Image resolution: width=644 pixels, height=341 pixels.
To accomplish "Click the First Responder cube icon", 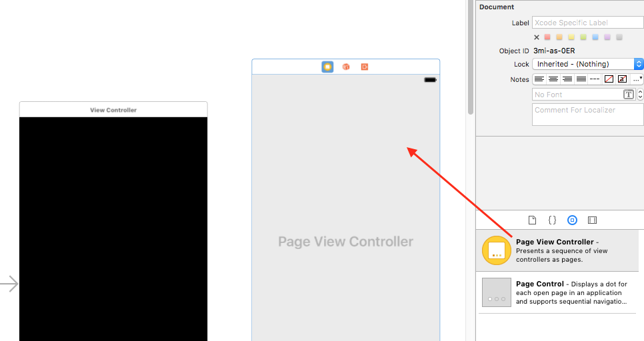I will (x=346, y=67).
